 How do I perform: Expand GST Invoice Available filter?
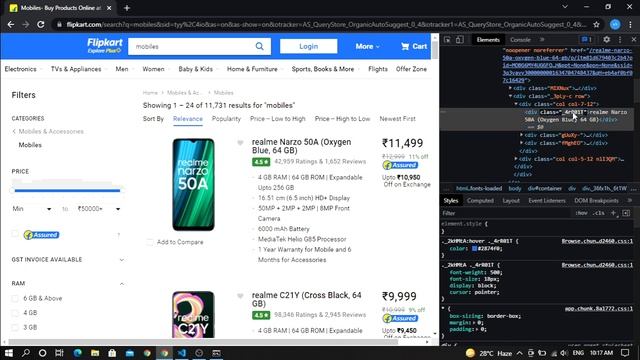tap(122, 260)
